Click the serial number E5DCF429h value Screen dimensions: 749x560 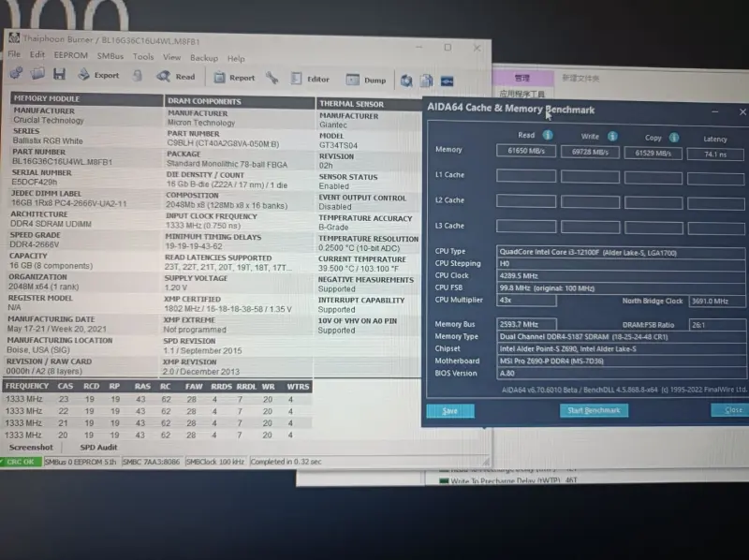coord(35,182)
